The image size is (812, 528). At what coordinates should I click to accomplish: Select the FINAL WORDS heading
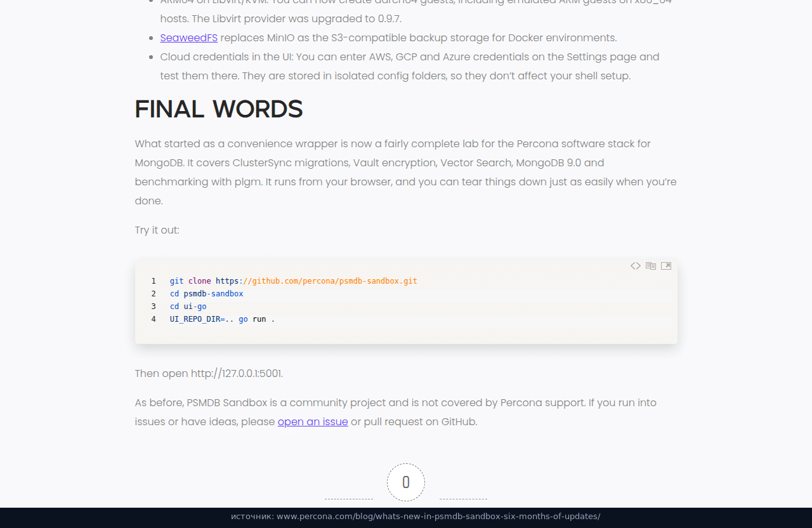coord(219,109)
